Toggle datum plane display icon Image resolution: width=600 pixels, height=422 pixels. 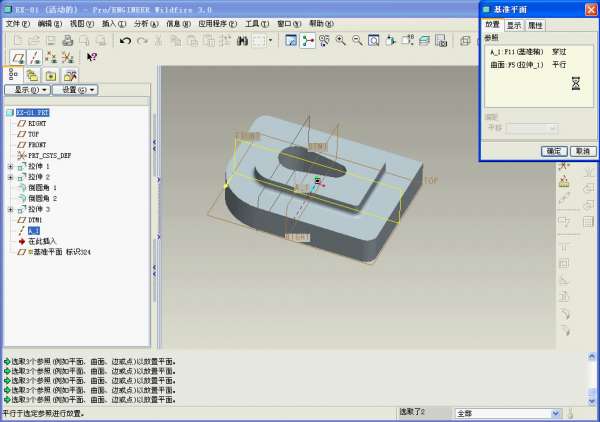(16, 58)
